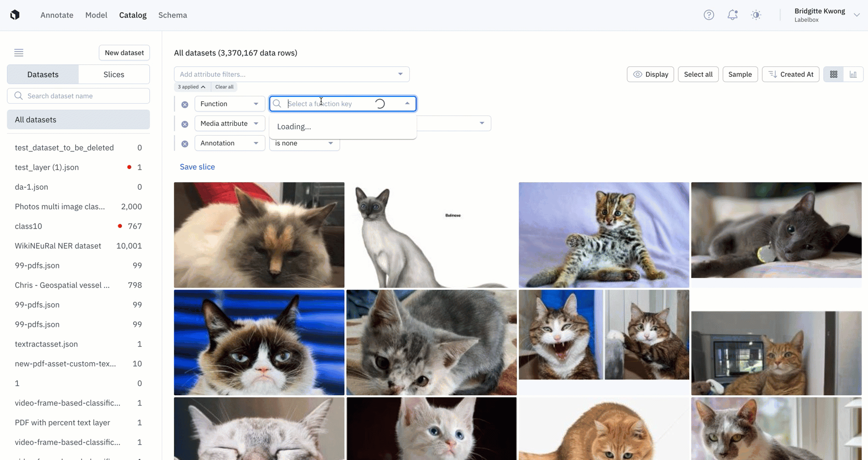Open the help question mark icon

click(x=709, y=15)
